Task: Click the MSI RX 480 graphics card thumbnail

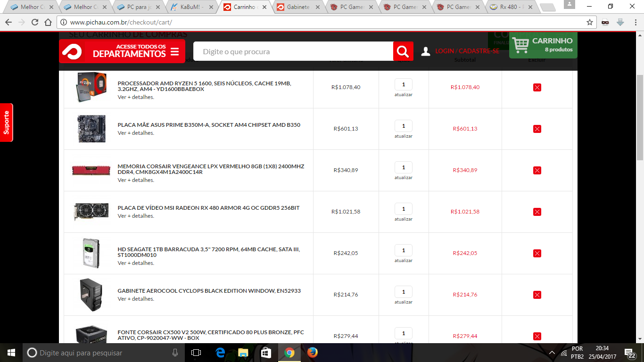Action: [x=91, y=212]
